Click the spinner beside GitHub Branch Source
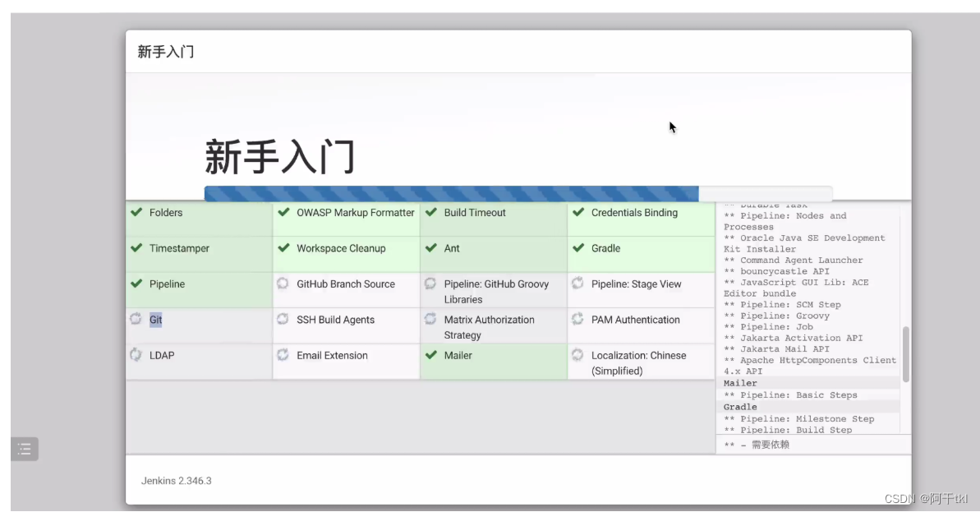Screen dimensions: 980x512 click(x=283, y=284)
